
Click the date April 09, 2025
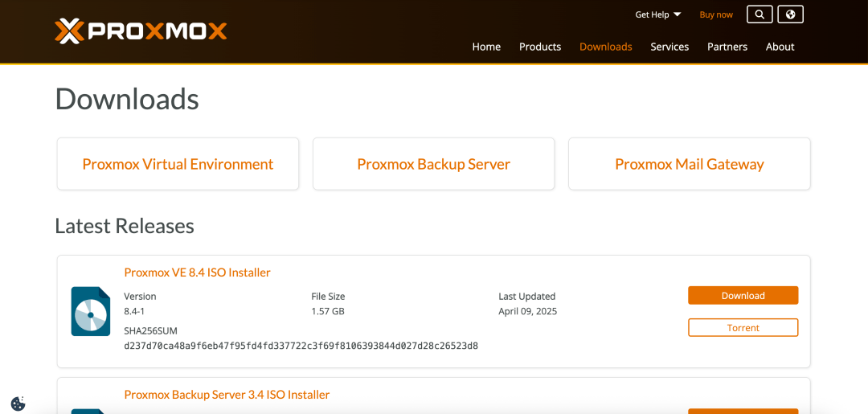pyautogui.click(x=527, y=311)
